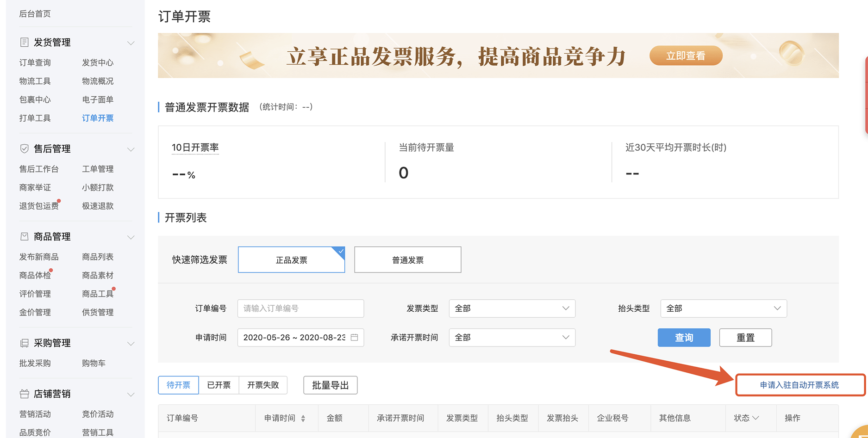The image size is (868, 438).
Task: Open the 发票类型 dropdown
Action: click(x=512, y=308)
